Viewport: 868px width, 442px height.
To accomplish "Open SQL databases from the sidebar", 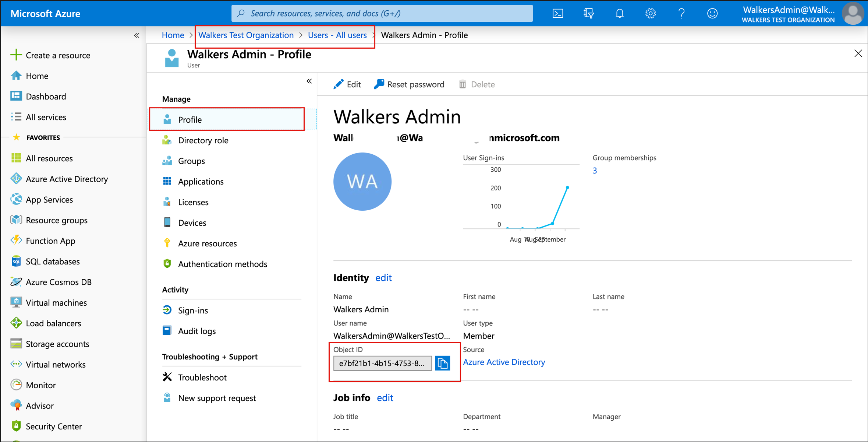I will click(x=53, y=261).
